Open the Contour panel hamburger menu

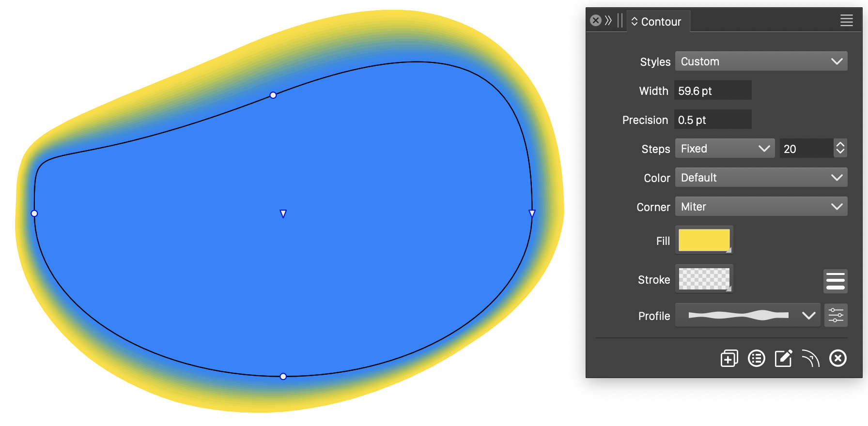tap(846, 21)
